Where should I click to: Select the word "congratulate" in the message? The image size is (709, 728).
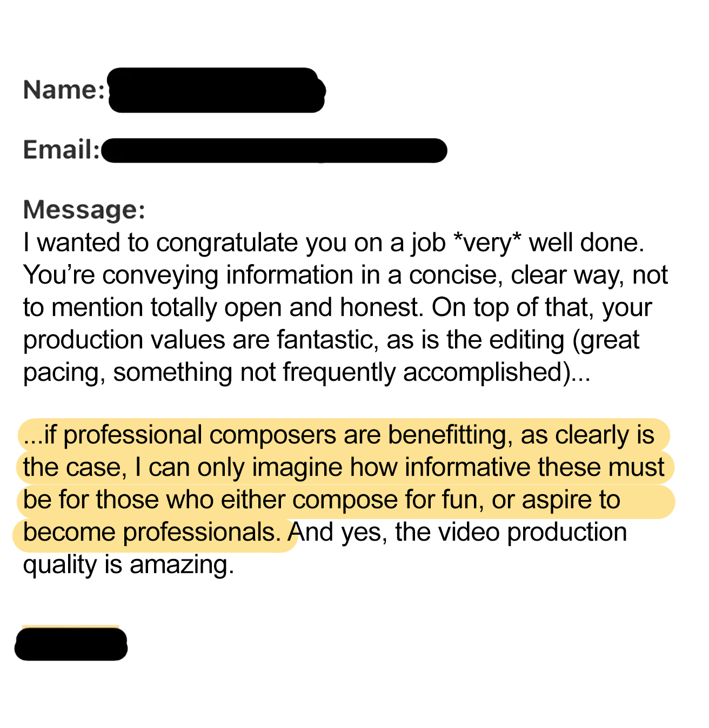click(227, 242)
